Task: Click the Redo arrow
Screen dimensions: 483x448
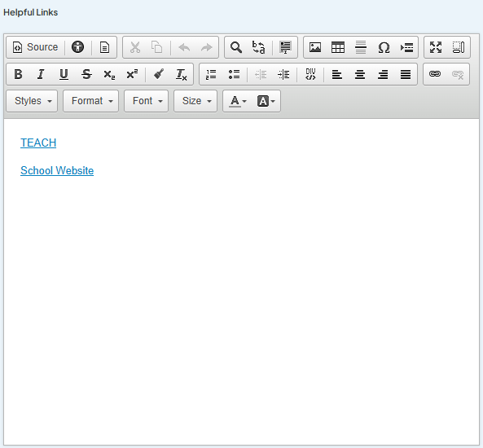Action: (206, 47)
